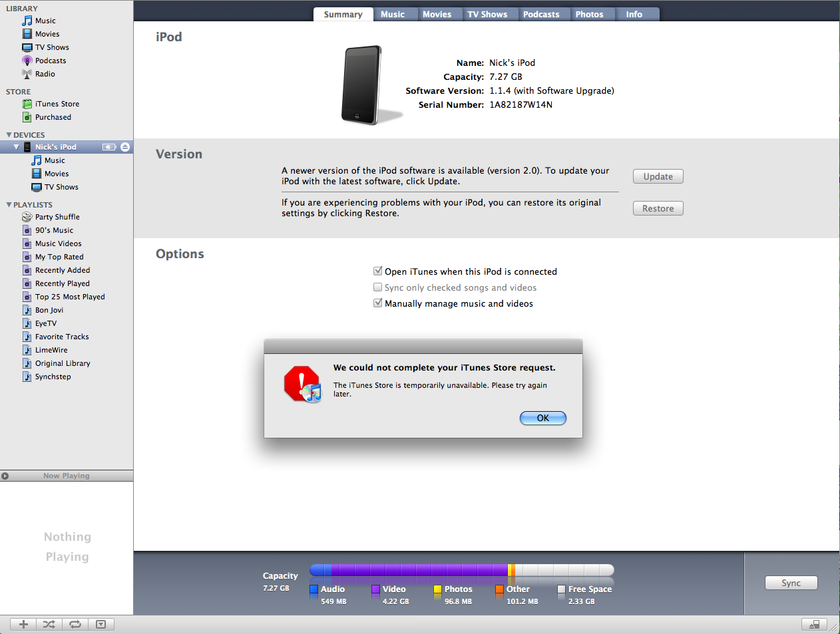The width and height of the screenshot is (840, 634).
Task: Click the blue Audio color legend swatch
Action: (x=314, y=589)
